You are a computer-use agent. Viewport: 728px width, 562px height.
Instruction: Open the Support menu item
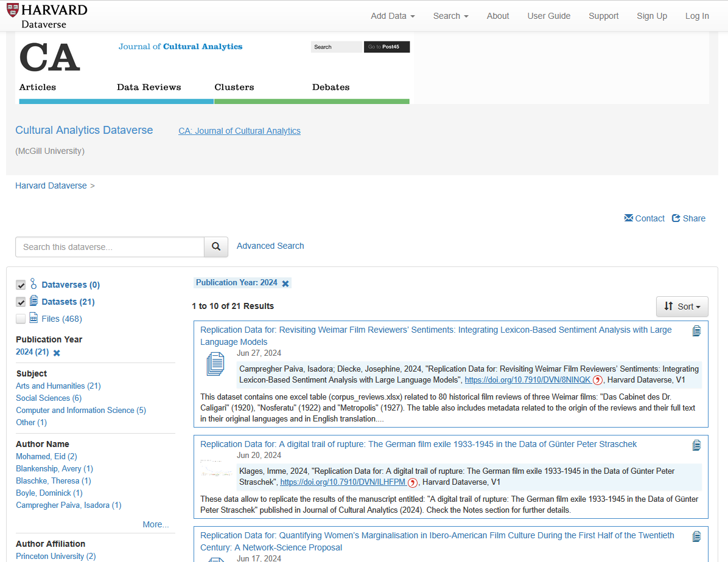[604, 16]
